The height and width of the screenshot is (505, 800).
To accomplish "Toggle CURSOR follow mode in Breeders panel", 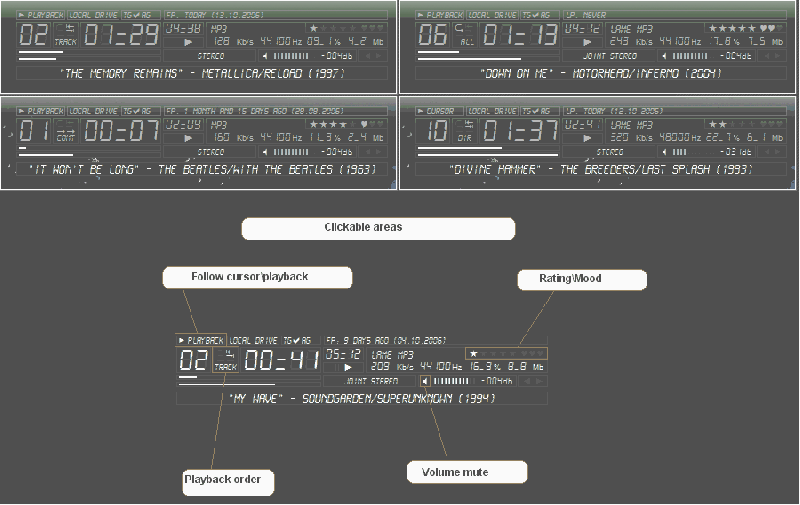I will pyautogui.click(x=439, y=110).
